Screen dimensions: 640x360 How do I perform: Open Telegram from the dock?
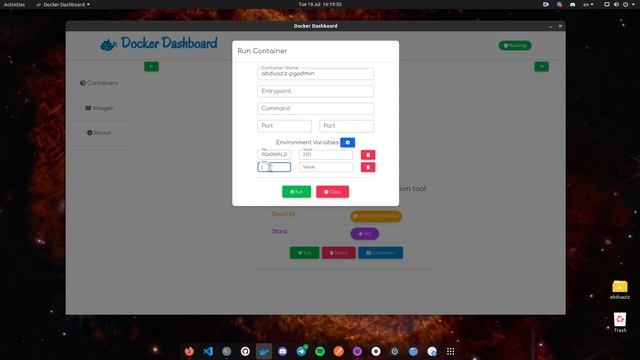(301, 351)
